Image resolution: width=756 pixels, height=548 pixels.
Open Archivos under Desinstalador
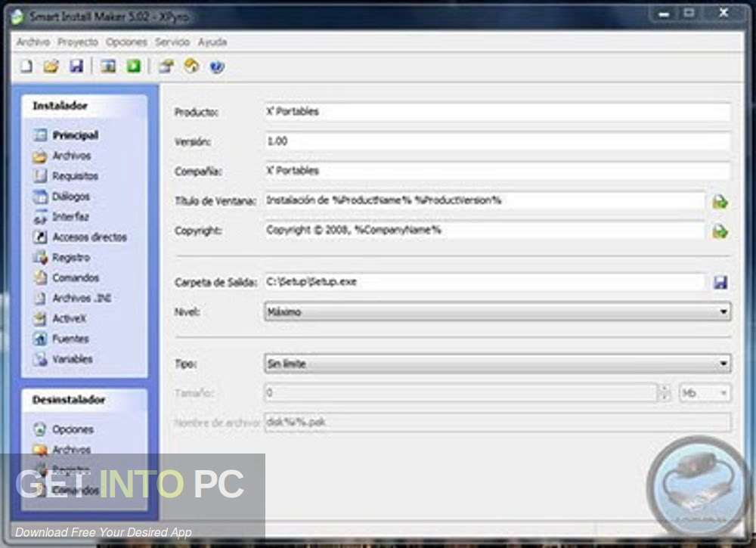[x=62, y=449]
